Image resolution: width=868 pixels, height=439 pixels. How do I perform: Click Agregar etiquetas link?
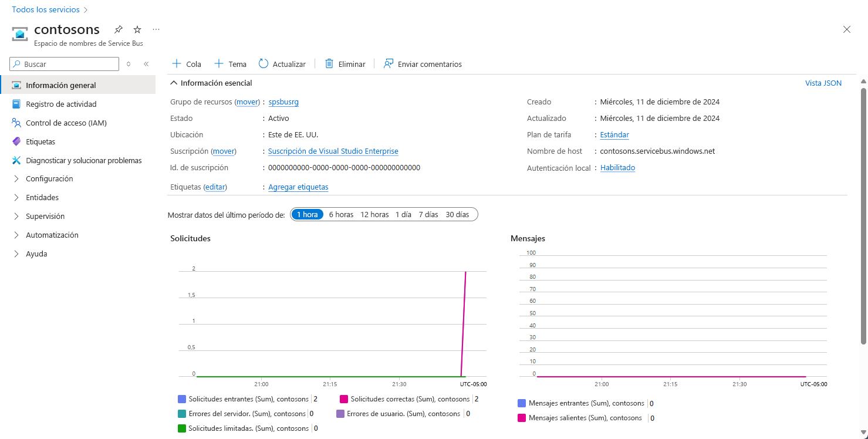pyautogui.click(x=298, y=187)
